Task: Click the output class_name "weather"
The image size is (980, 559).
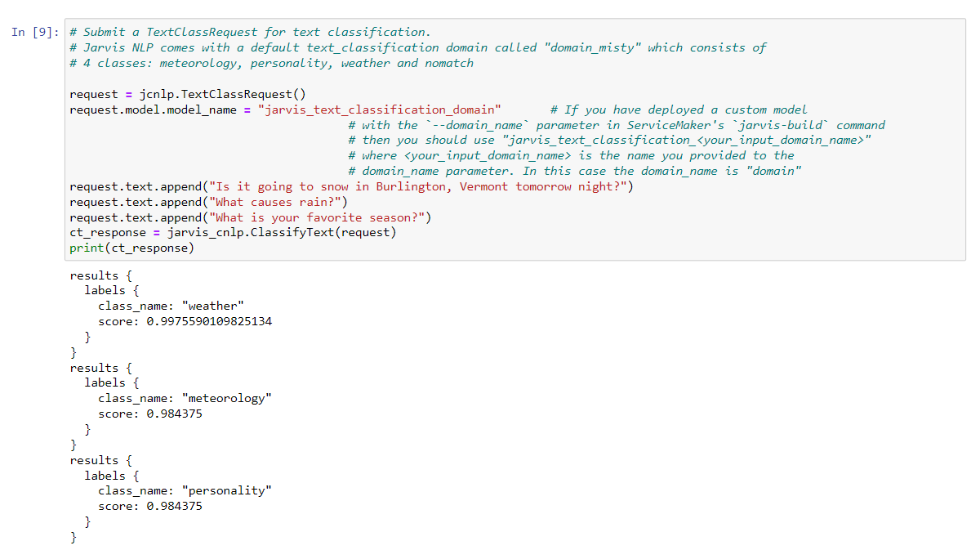Action: [171, 306]
